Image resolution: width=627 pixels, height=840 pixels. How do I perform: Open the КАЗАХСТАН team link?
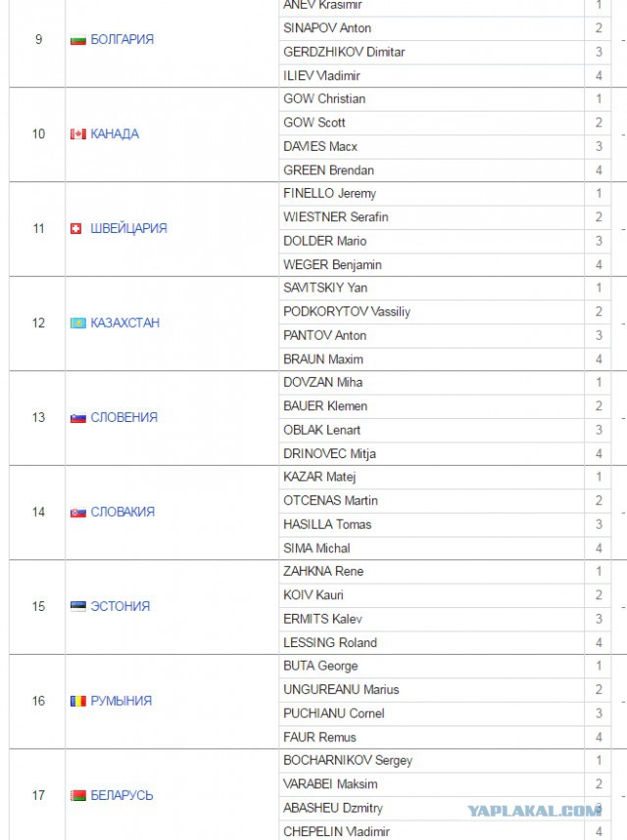124,323
